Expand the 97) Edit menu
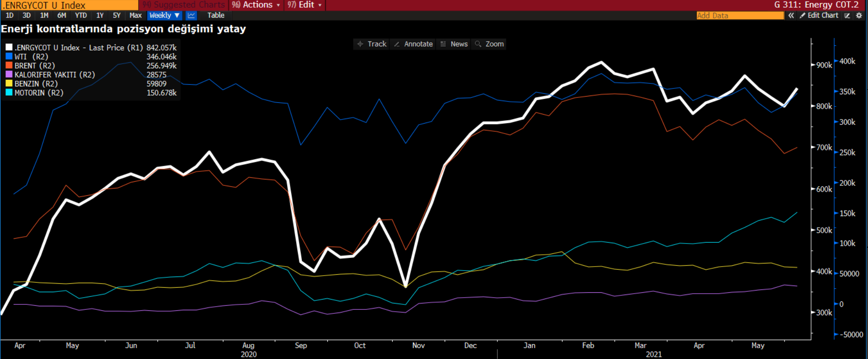868x359 pixels. (305, 5)
